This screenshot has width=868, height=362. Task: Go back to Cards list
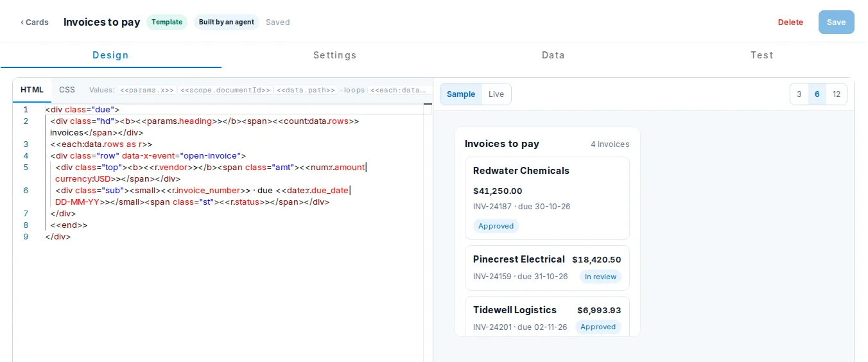[35, 22]
